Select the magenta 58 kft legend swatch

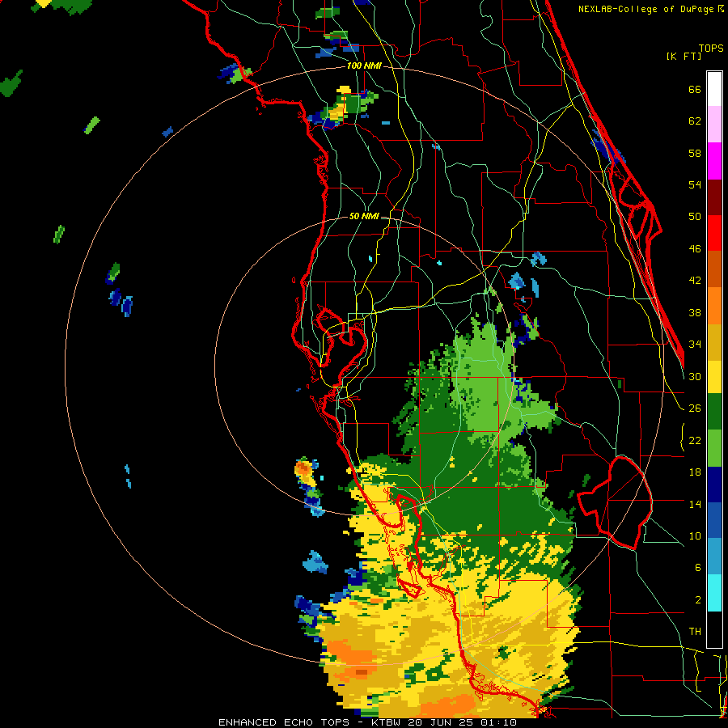[x=714, y=161]
